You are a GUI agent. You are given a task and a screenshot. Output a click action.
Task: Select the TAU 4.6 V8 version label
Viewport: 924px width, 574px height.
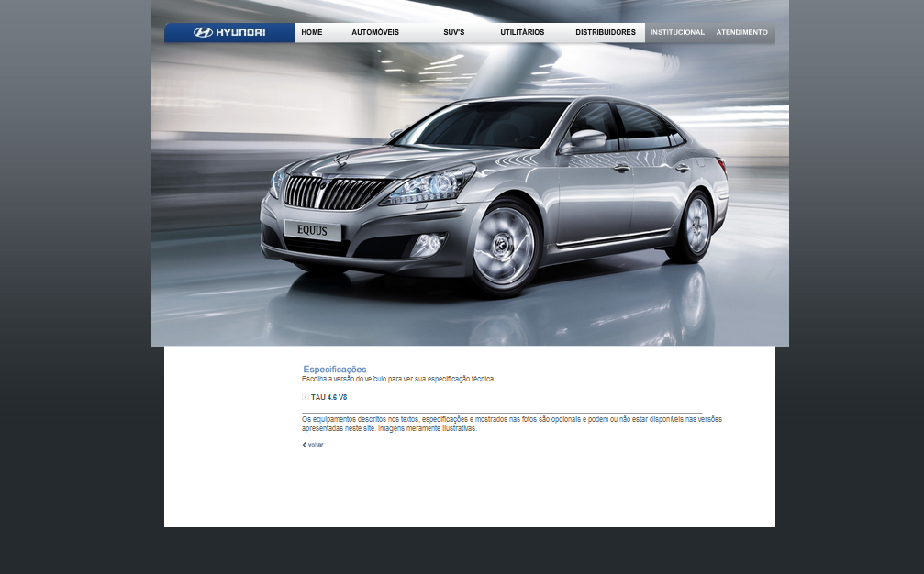328,397
